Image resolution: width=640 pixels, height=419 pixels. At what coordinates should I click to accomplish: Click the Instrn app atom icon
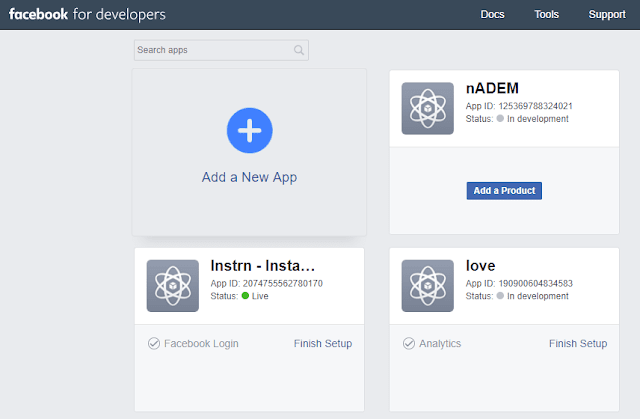click(173, 285)
